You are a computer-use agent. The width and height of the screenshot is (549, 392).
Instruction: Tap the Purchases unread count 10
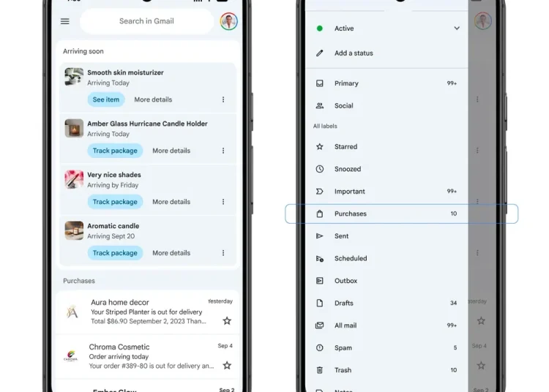tap(453, 214)
